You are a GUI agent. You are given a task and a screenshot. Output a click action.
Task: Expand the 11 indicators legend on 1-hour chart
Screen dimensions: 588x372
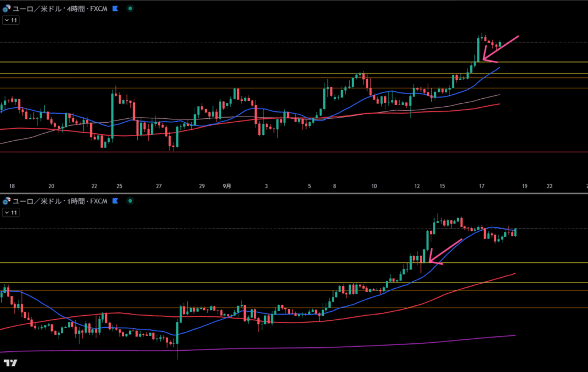(10, 212)
